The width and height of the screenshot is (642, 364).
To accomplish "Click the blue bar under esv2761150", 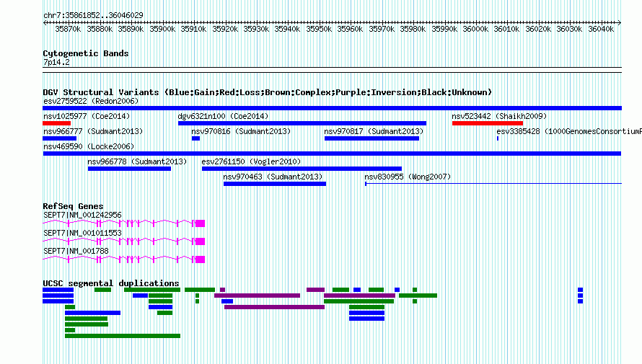I will 302,169.
